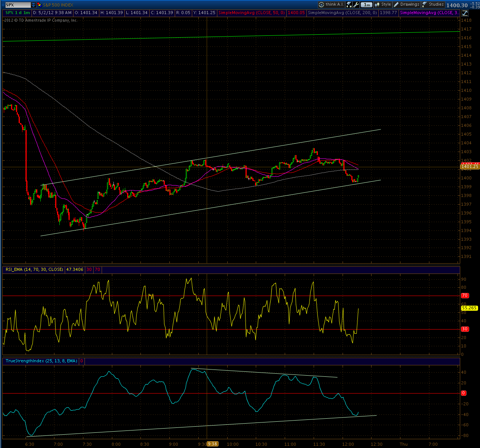The width and height of the screenshot is (480, 448).
Task: Open the RSI_EMA study header label
Action: [34, 269]
